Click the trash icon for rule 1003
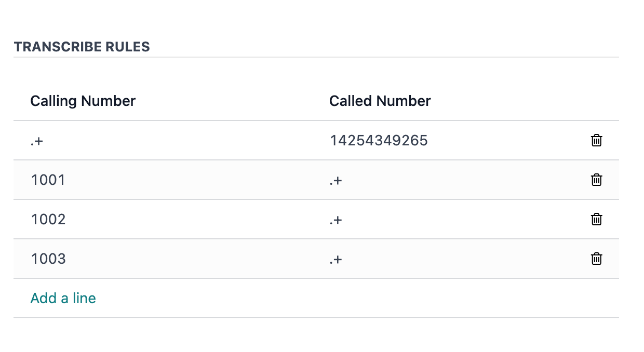 coord(596,259)
